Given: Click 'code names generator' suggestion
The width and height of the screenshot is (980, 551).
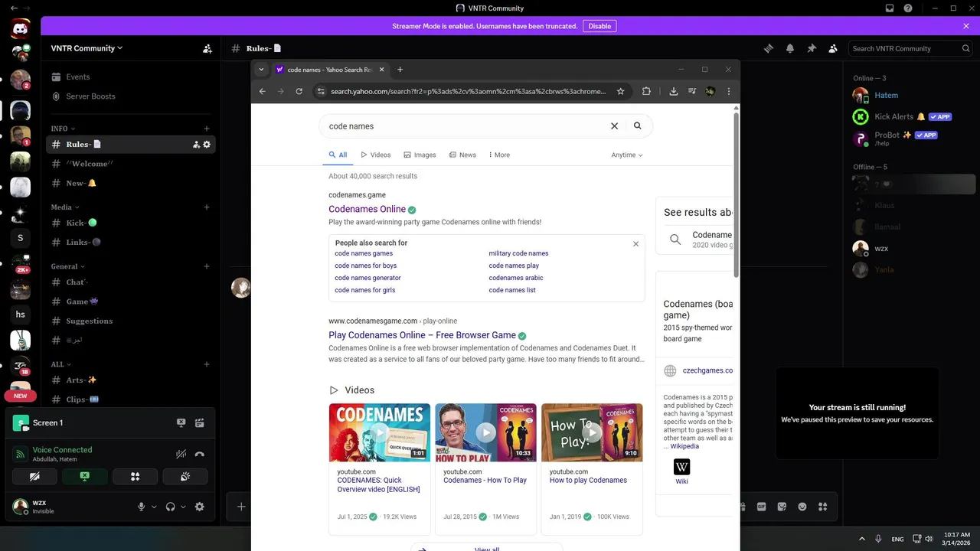Looking at the screenshot, I should (367, 278).
